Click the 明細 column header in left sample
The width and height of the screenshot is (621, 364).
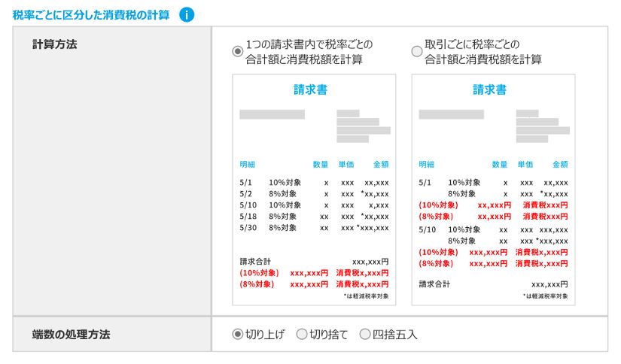pos(247,164)
